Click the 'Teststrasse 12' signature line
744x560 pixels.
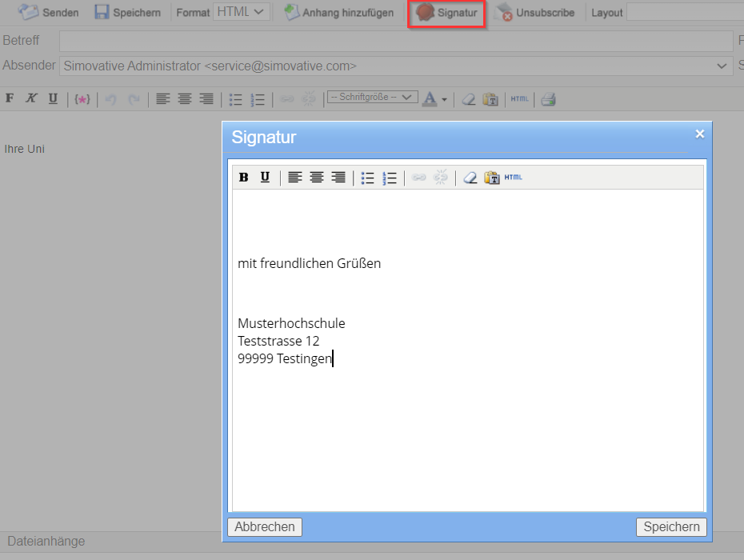tap(278, 341)
